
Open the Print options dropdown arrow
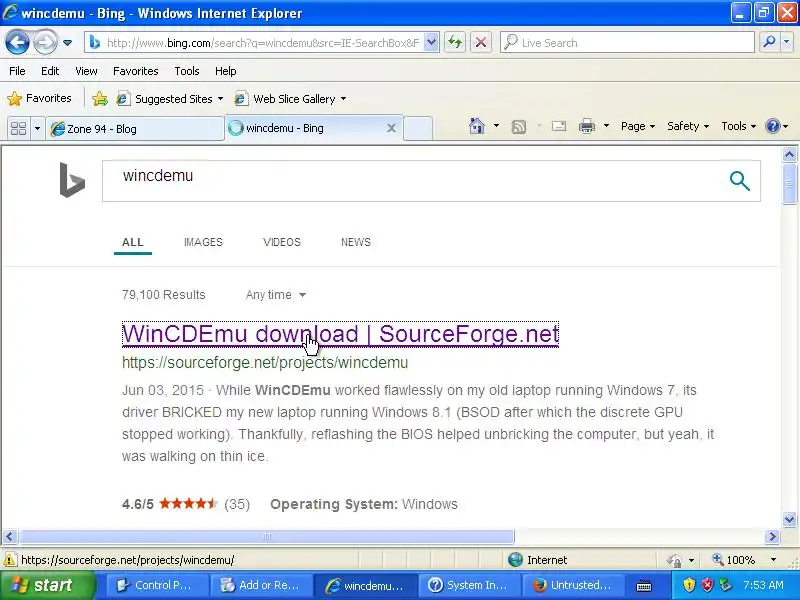click(606, 126)
